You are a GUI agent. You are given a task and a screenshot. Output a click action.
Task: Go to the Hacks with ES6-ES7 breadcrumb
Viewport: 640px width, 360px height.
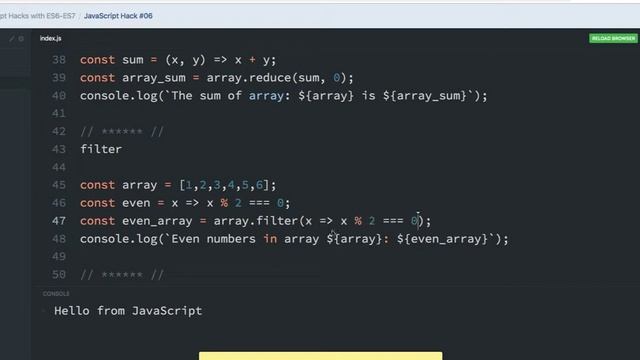[x=38, y=16]
